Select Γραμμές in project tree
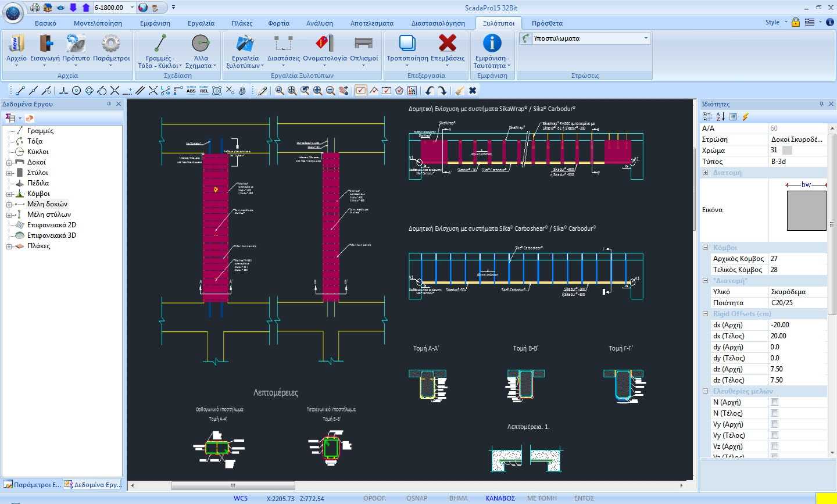 [40, 131]
